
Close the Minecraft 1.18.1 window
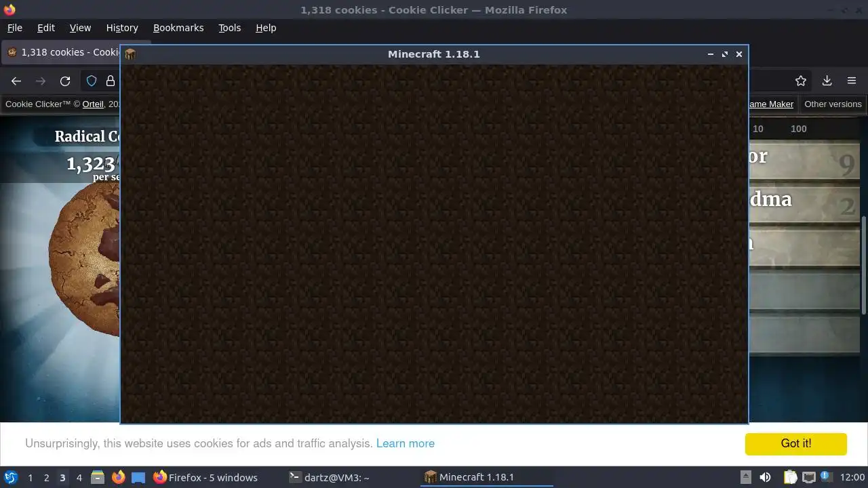tap(739, 54)
